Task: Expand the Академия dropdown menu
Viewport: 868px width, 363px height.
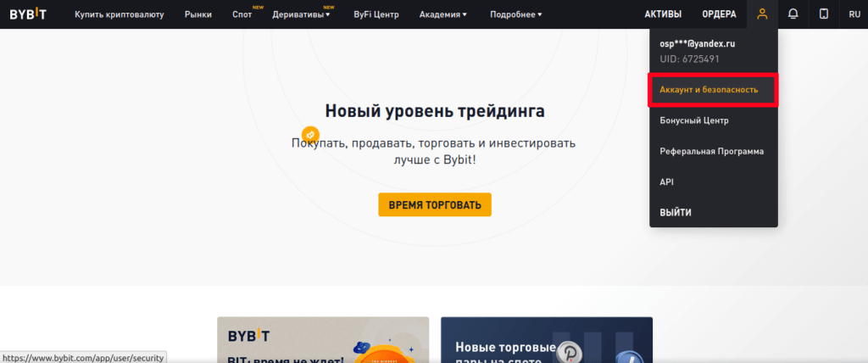Action: click(x=442, y=14)
